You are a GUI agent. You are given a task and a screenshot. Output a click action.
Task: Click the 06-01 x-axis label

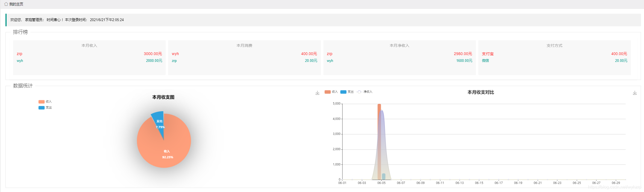pos(342,183)
